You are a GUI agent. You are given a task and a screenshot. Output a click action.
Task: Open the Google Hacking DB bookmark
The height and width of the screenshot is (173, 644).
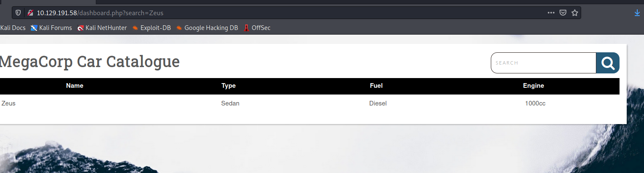pos(207,28)
